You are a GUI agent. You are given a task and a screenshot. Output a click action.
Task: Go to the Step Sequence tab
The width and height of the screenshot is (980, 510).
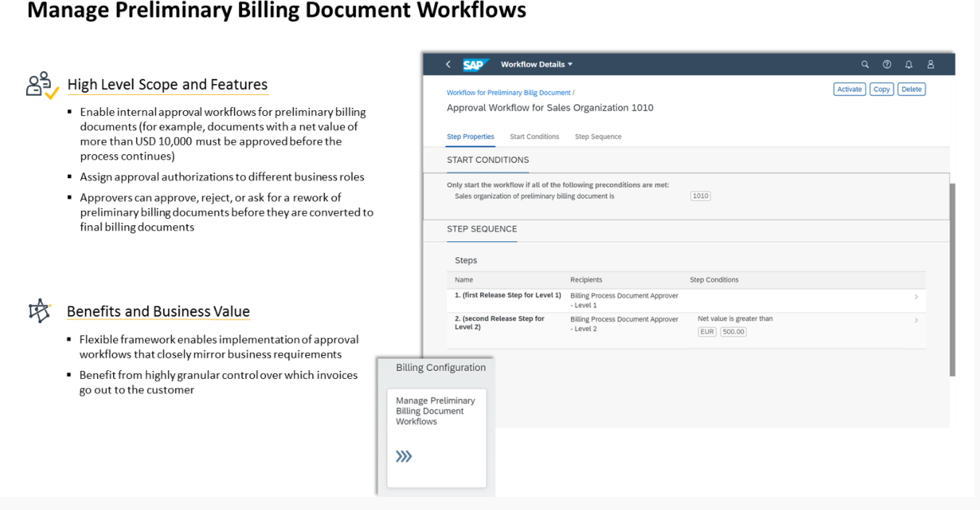[598, 137]
